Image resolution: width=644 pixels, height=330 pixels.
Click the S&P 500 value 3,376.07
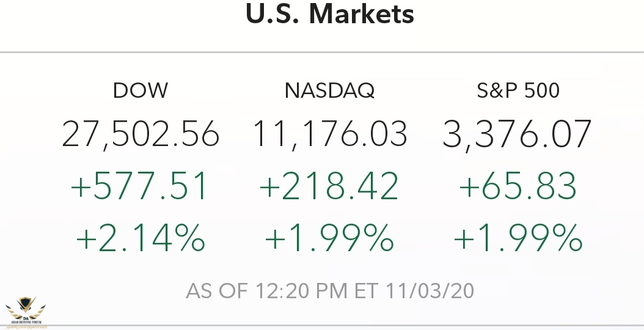pos(517,134)
